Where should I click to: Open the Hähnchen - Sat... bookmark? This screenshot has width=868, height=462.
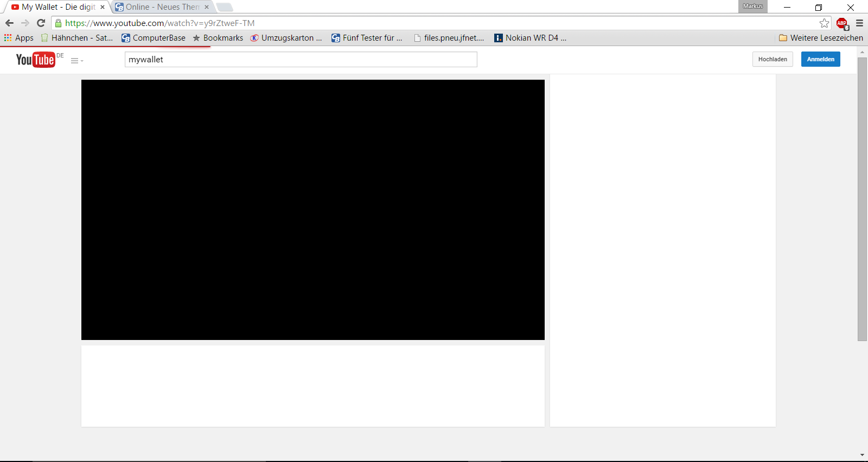click(77, 38)
